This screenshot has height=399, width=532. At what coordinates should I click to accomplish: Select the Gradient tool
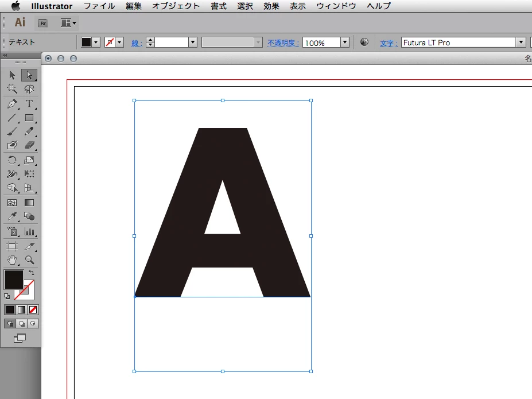29,203
